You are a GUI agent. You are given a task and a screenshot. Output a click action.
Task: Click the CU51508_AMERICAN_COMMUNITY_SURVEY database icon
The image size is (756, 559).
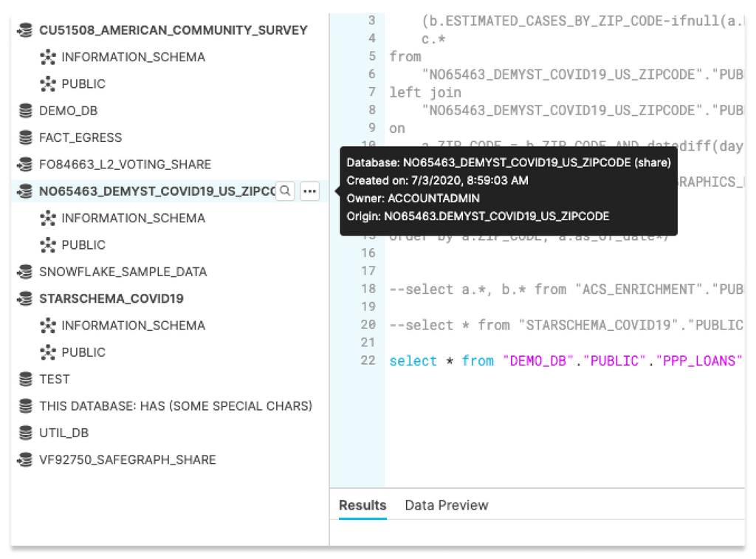pyautogui.click(x=25, y=30)
